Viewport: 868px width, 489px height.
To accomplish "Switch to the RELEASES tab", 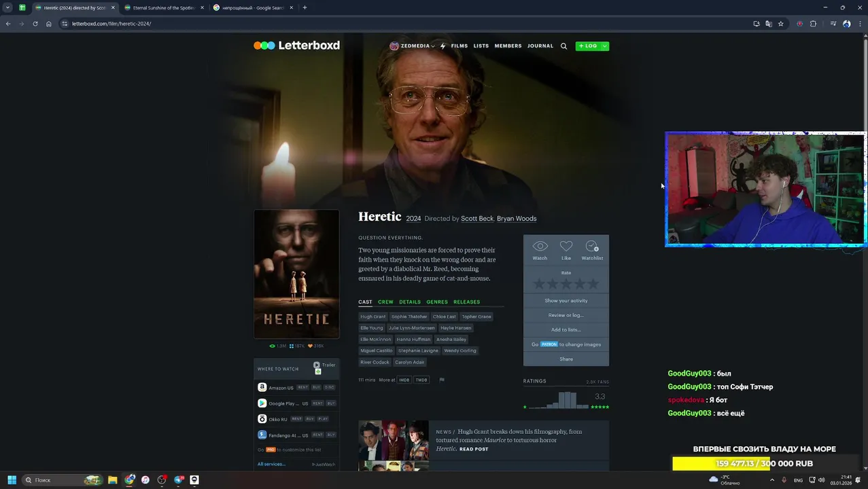I will click(x=466, y=302).
